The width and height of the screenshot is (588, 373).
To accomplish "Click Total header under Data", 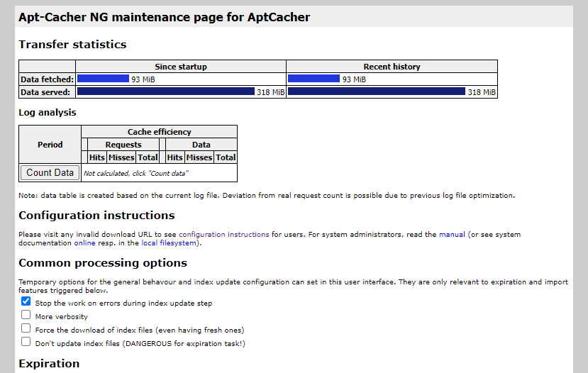I will coord(226,157).
